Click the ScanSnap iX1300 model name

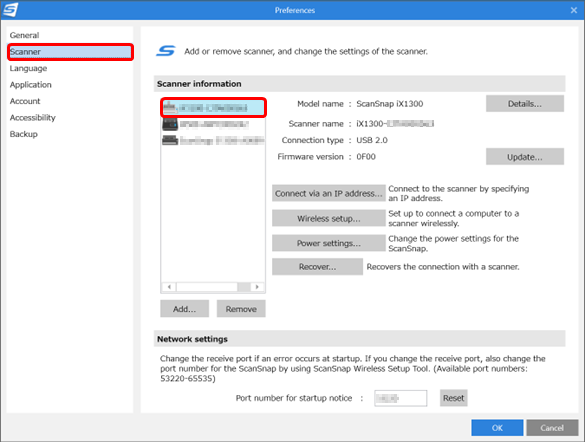tap(390, 104)
